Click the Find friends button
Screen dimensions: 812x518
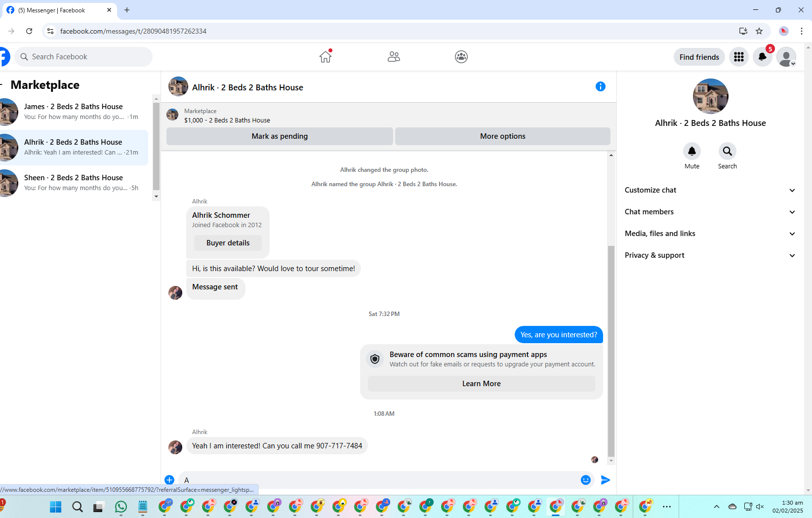(699, 57)
